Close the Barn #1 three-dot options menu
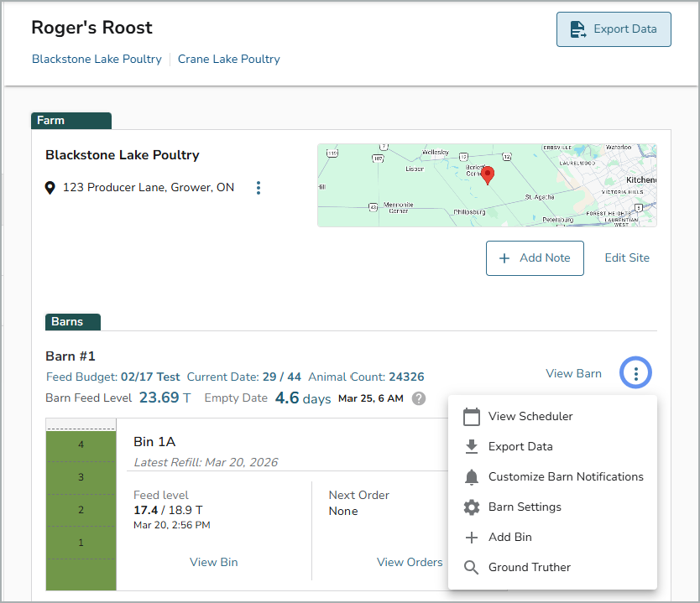 pos(636,373)
